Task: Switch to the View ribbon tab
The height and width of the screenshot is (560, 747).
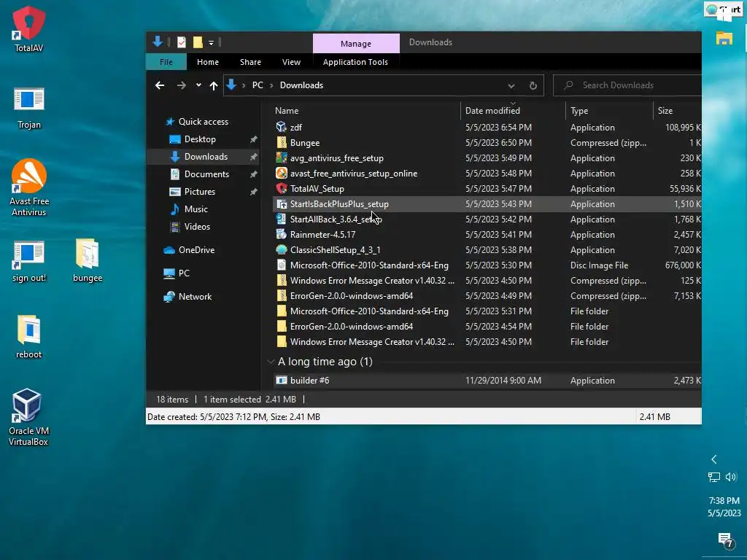Action: coord(291,62)
